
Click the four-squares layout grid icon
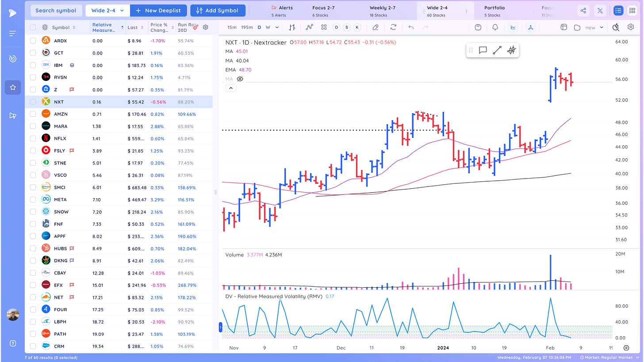(324, 27)
